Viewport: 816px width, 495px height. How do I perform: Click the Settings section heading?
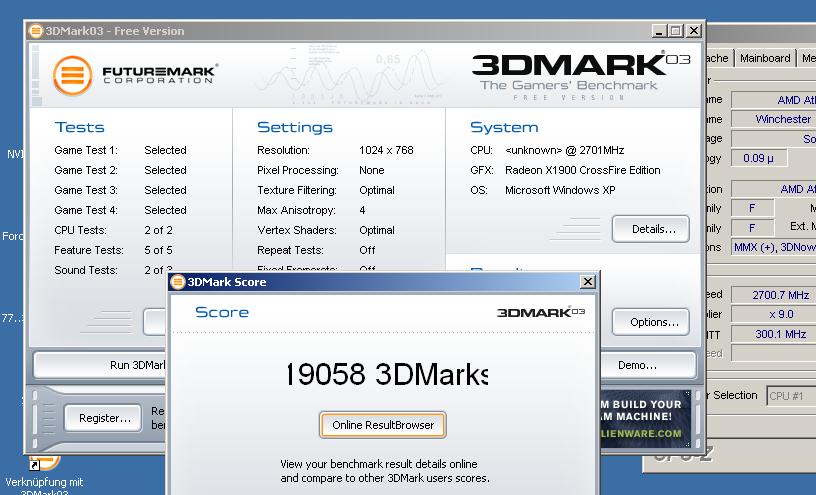click(295, 127)
